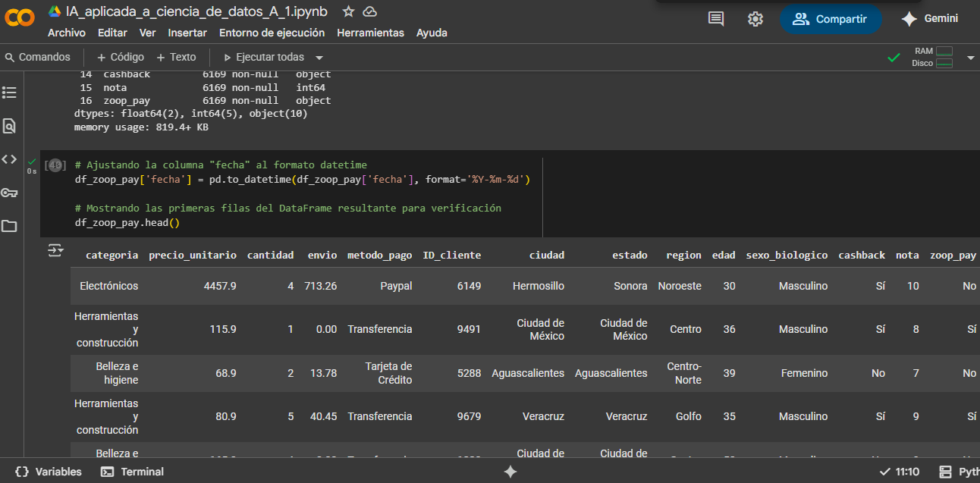
Task: Open the Ver menu
Action: (147, 33)
